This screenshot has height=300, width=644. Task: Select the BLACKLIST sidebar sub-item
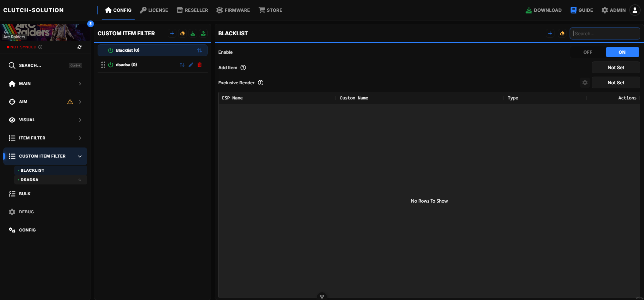(51, 170)
